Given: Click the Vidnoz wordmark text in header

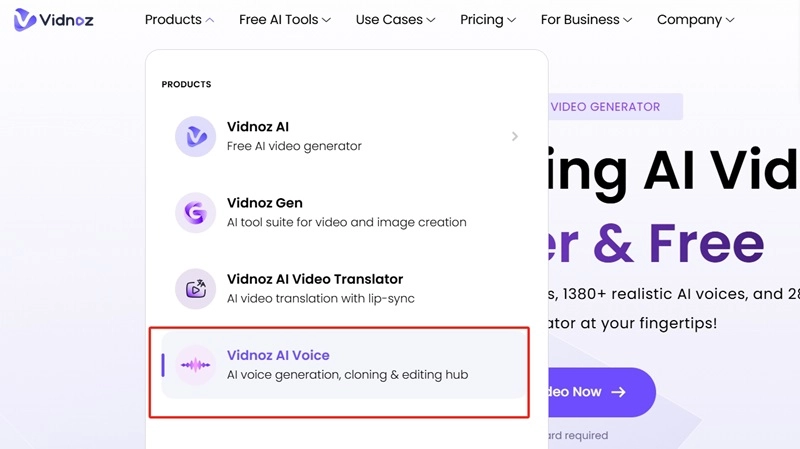Looking at the screenshot, I should pyautogui.click(x=68, y=20).
